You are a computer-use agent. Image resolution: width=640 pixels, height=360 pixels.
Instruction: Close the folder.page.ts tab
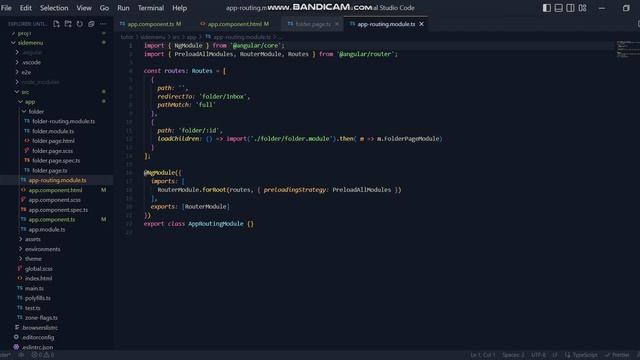point(337,24)
